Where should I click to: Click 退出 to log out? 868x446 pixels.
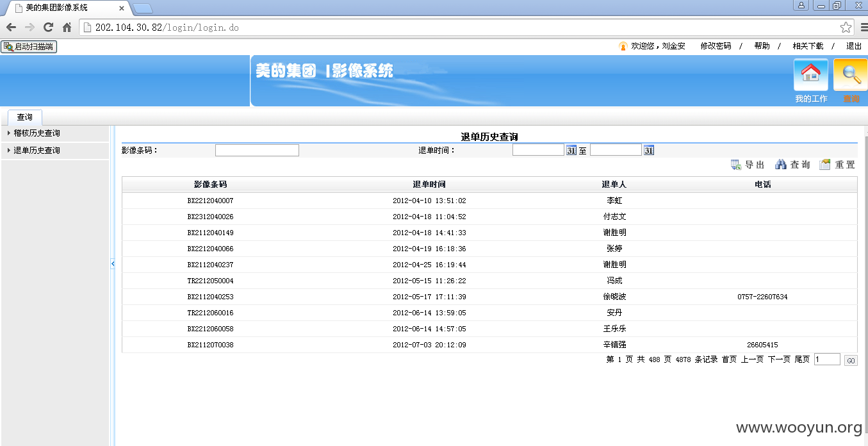tap(854, 46)
